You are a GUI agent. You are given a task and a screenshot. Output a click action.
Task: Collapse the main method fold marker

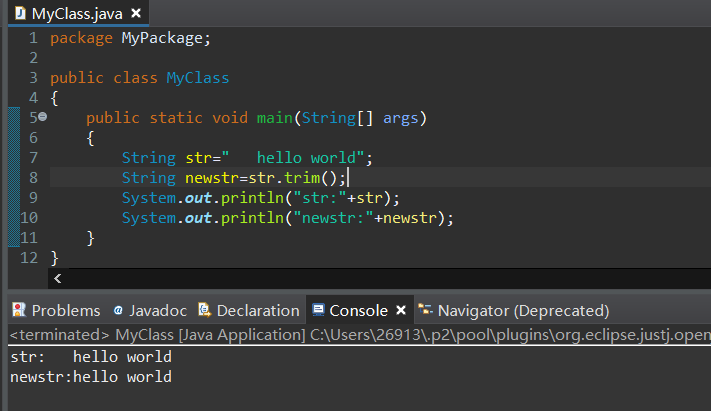click(x=43, y=117)
